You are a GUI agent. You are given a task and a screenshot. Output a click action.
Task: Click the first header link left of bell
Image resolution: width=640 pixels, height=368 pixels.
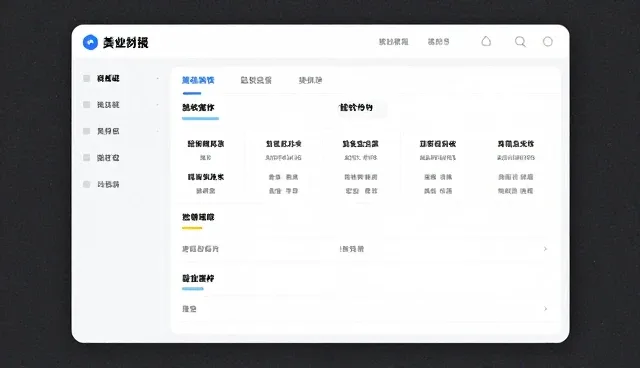pos(393,42)
